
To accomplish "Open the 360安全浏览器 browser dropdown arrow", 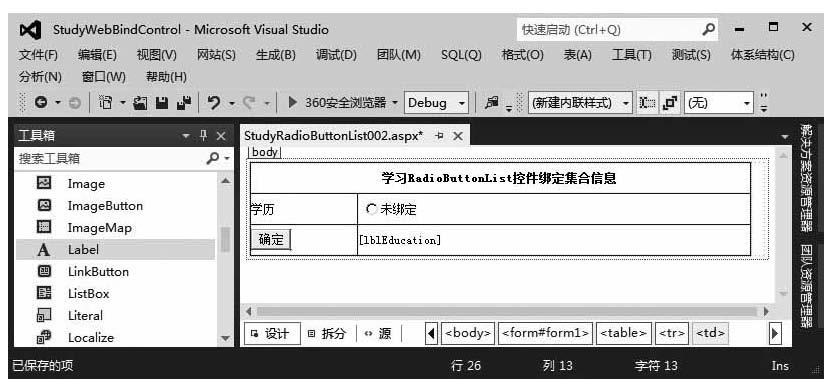I will point(395,103).
